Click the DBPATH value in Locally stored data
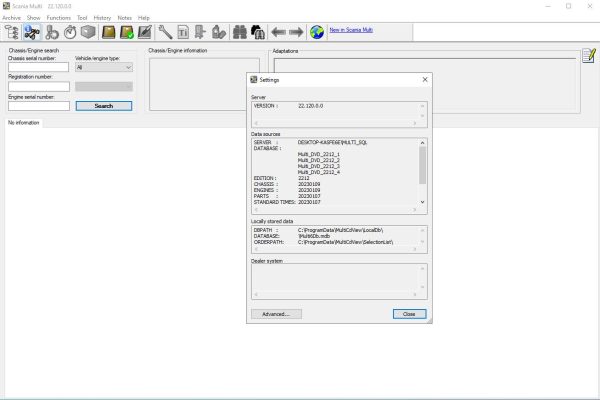The width and height of the screenshot is (600, 400). click(x=341, y=230)
